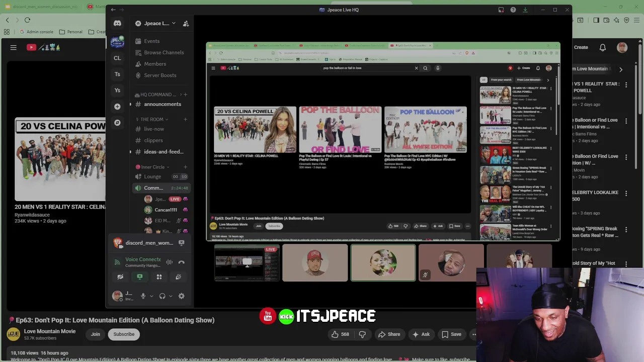Open the Jpeace server name dropdown
644x362 pixels.
click(x=155, y=23)
